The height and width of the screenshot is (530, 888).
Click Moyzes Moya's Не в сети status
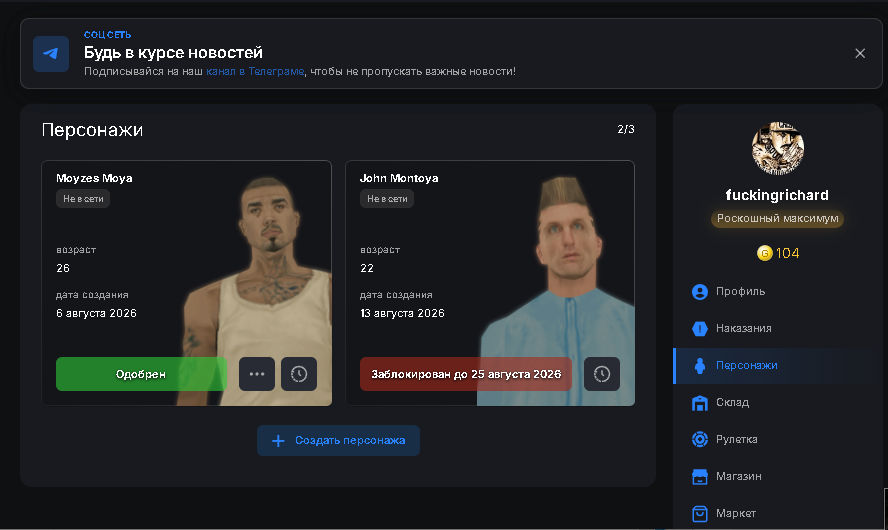click(x=83, y=199)
